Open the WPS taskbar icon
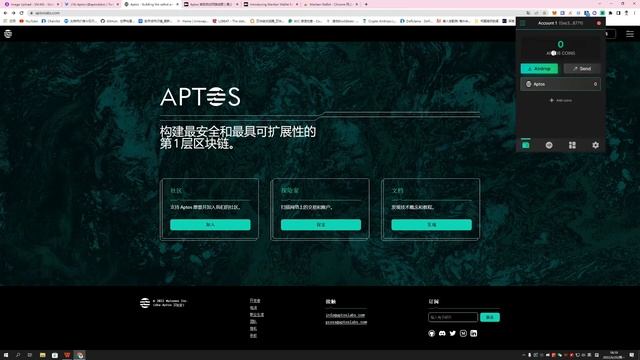 [x=67, y=355]
